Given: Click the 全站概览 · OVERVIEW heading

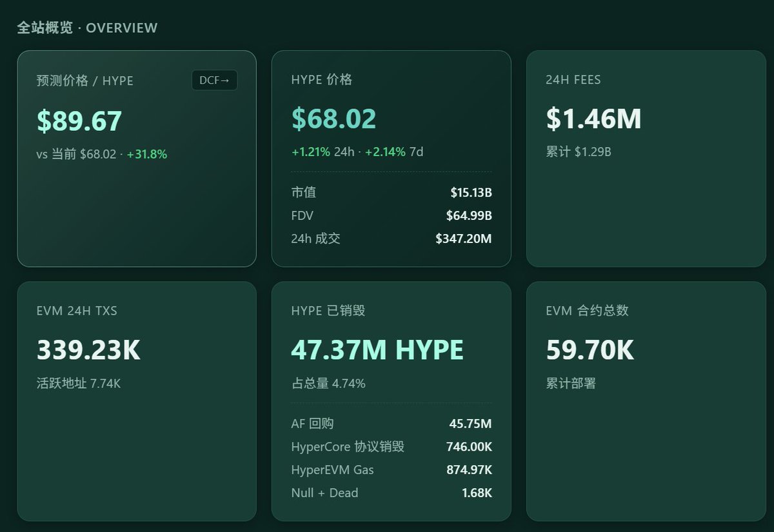Looking at the screenshot, I should tap(87, 28).
